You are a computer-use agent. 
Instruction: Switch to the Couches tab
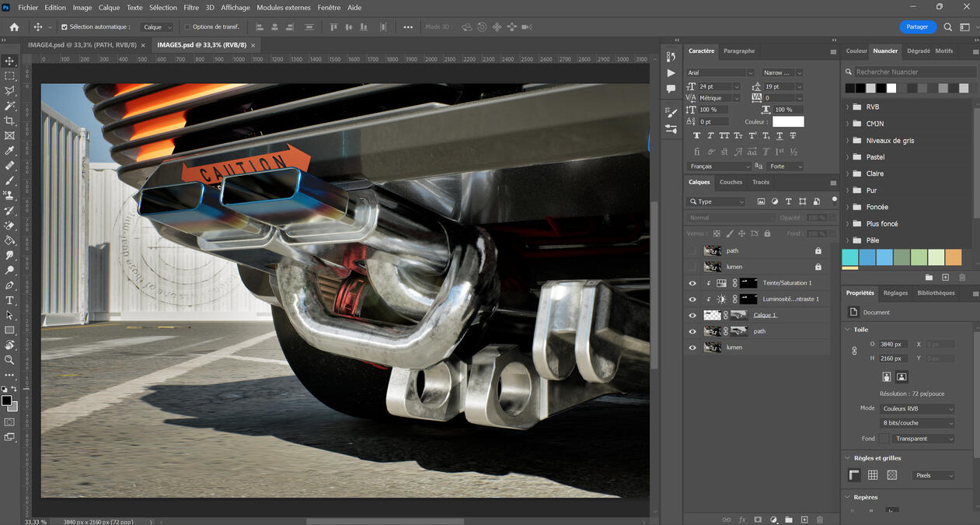point(731,182)
